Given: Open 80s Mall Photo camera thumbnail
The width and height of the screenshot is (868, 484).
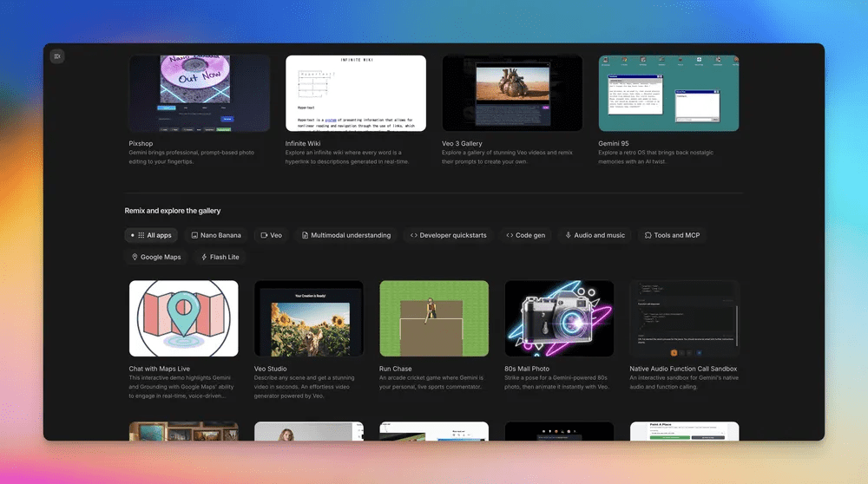Looking at the screenshot, I should click(x=559, y=318).
